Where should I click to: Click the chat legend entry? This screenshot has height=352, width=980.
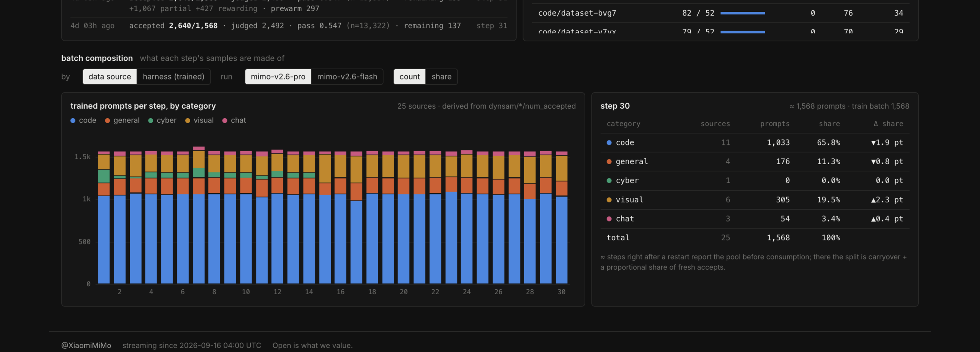[x=234, y=121]
